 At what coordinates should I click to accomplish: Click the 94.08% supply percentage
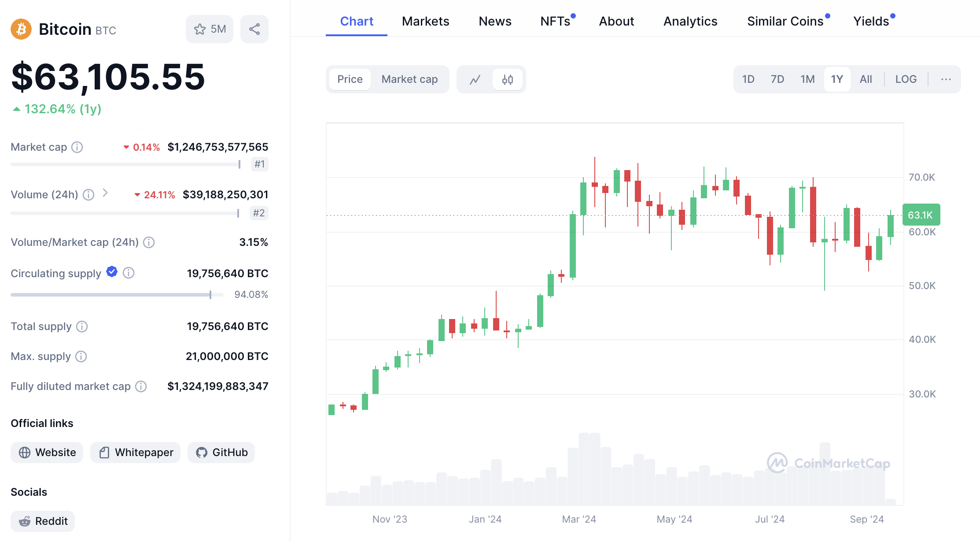click(x=251, y=295)
